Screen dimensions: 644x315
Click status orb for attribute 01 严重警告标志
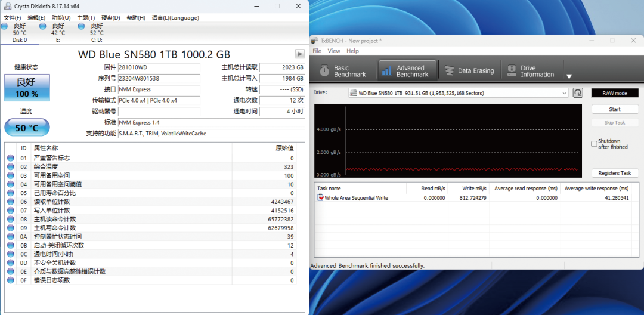point(11,158)
